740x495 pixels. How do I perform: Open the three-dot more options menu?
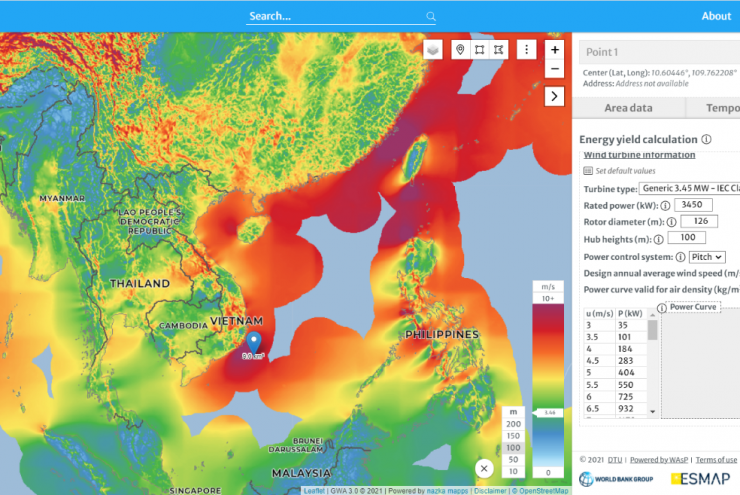[x=527, y=49]
